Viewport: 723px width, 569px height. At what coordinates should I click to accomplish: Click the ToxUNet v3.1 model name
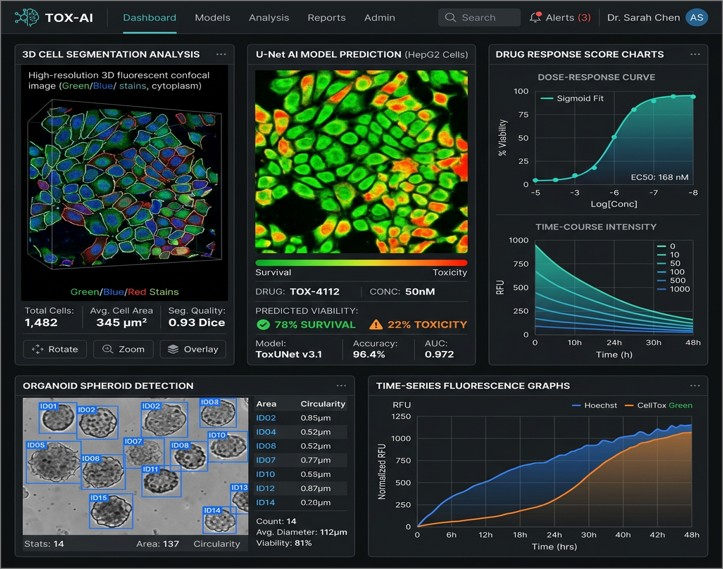[289, 354]
